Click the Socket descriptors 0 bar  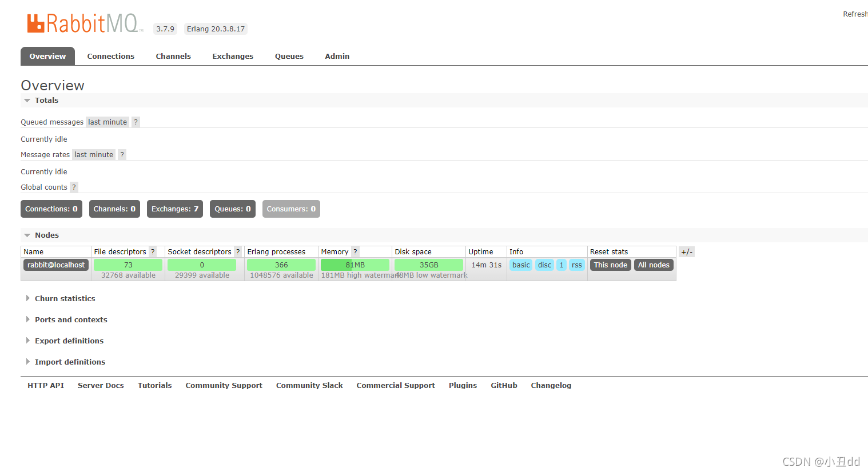click(202, 265)
